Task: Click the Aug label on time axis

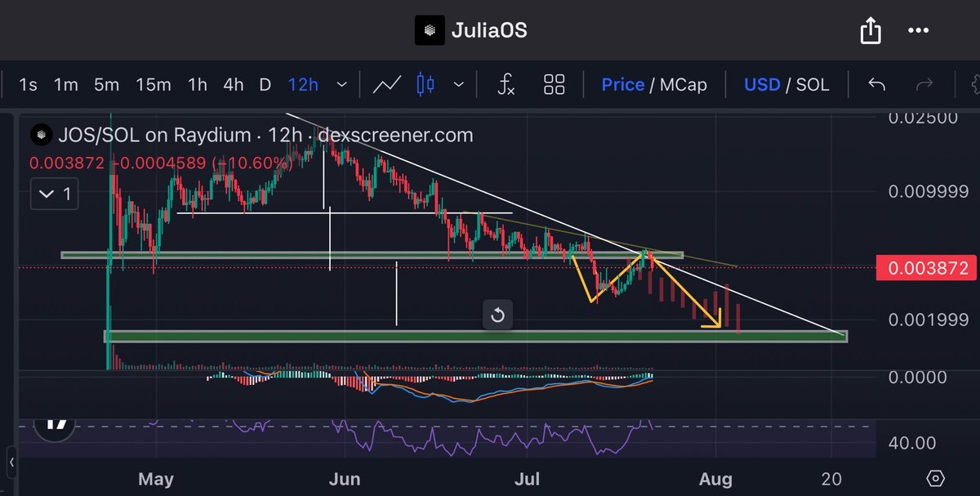Action: coord(715,479)
